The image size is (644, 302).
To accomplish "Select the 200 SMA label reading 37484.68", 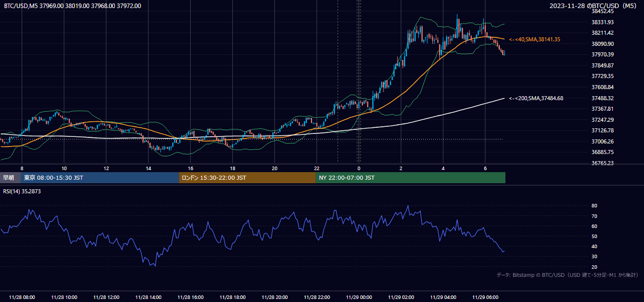I will [x=536, y=98].
